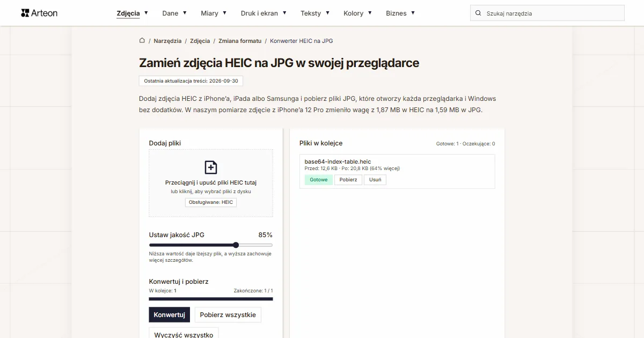The height and width of the screenshot is (338, 644).
Task: Remove base64-index-table.heic with Usuń
Action: click(x=376, y=180)
